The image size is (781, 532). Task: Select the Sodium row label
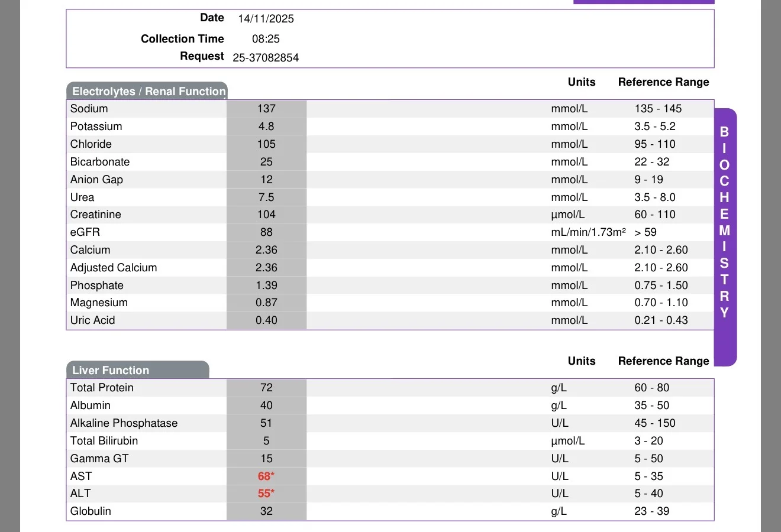point(89,109)
